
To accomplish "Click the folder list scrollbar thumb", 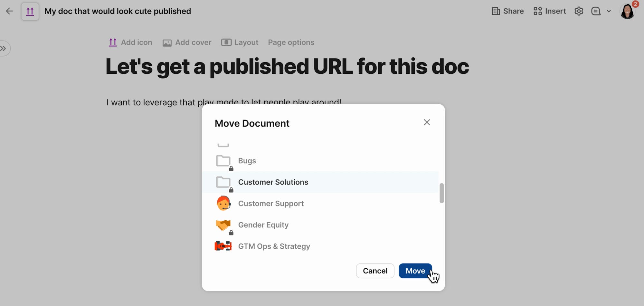I will click(x=441, y=193).
